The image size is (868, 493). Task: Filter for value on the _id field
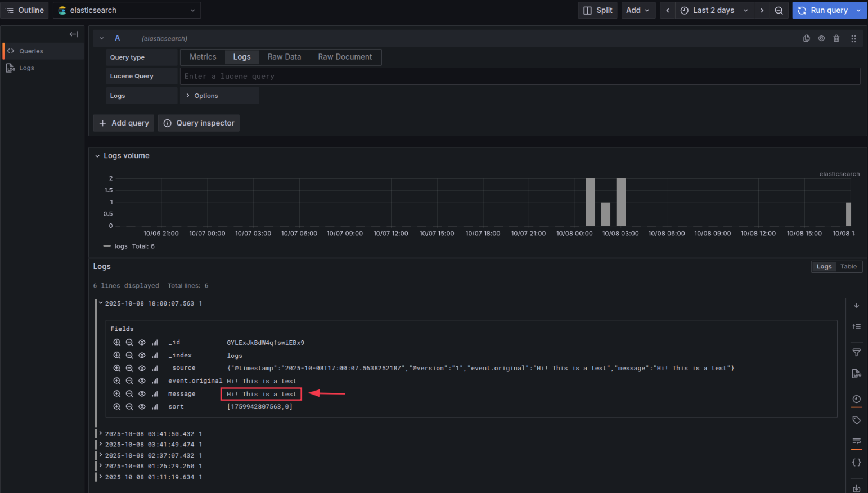point(117,342)
